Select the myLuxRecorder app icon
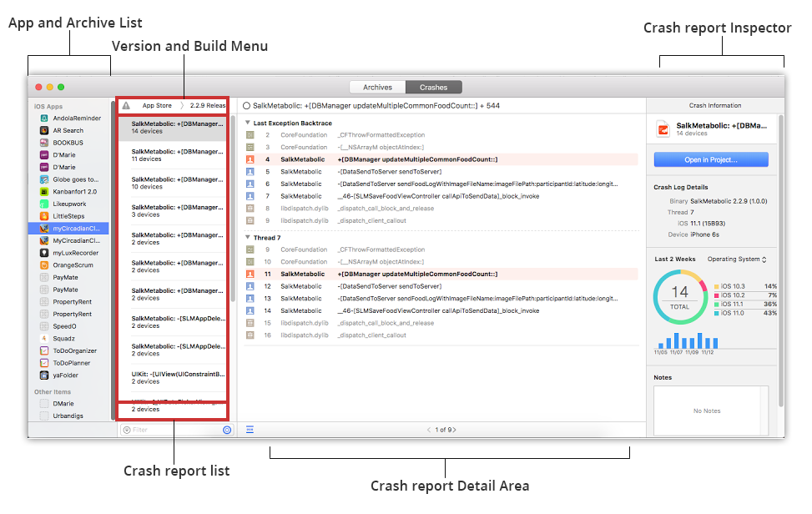 (x=44, y=253)
